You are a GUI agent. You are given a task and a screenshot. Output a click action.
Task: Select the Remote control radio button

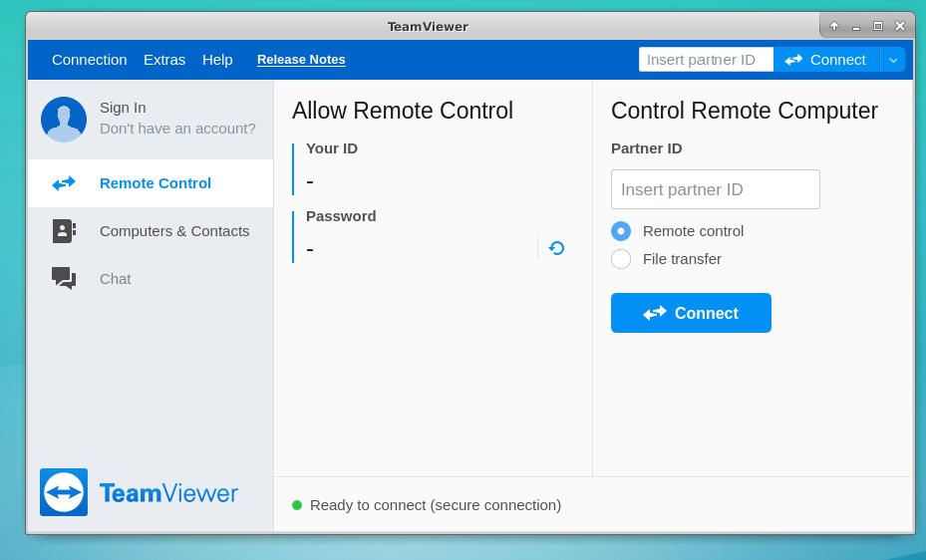click(x=621, y=231)
